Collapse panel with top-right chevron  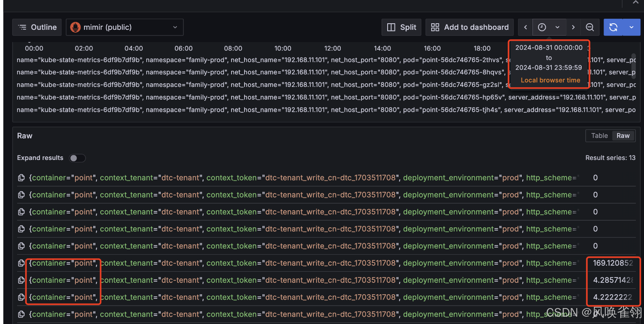pyautogui.click(x=635, y=2)
